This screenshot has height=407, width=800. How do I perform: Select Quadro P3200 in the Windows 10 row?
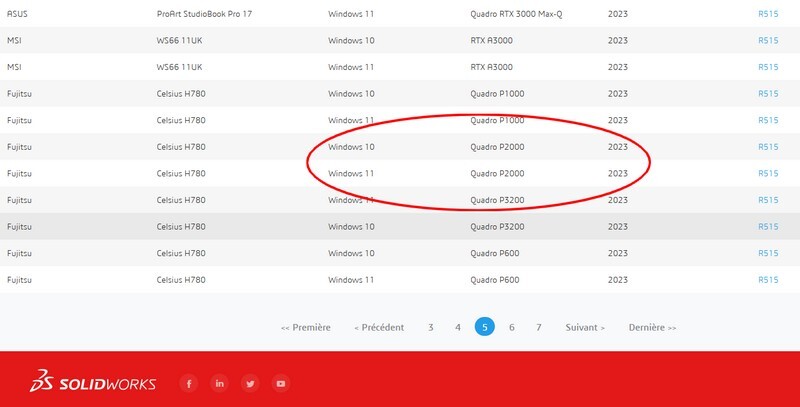(x=497, y=226)
